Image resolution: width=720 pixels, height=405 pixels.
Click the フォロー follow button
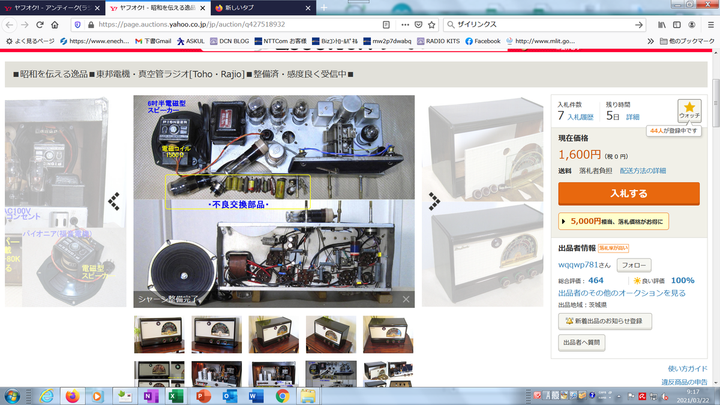[x=632, y=265]
